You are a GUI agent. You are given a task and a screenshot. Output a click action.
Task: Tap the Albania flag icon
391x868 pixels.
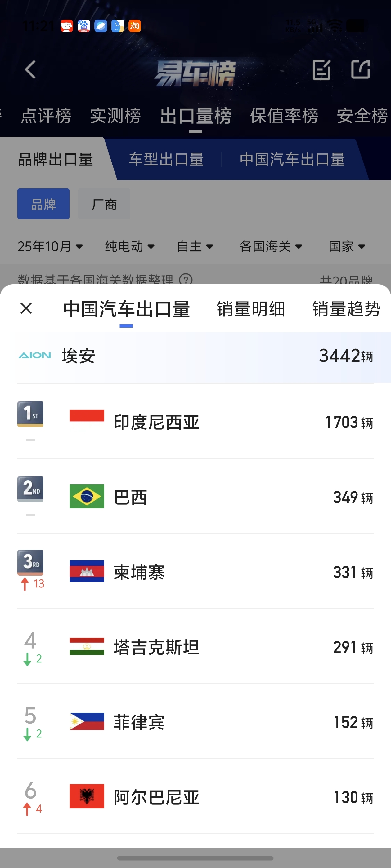tap(87, 796)
